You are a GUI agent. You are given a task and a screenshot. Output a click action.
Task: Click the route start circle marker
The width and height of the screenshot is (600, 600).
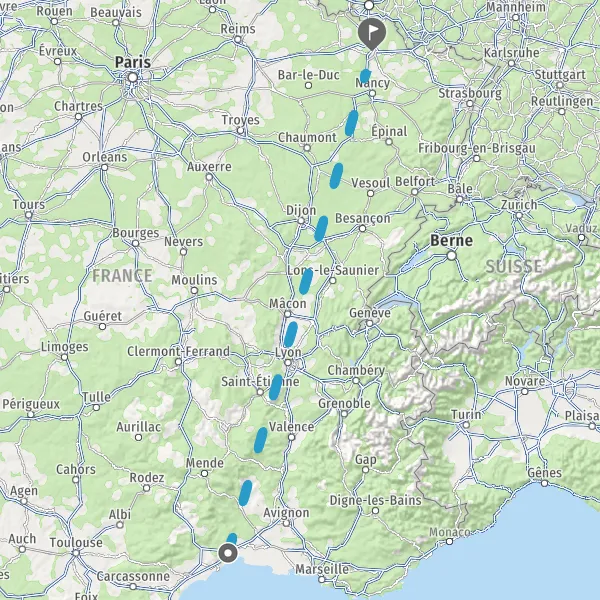pyautogui.click(x=228, y=553)
